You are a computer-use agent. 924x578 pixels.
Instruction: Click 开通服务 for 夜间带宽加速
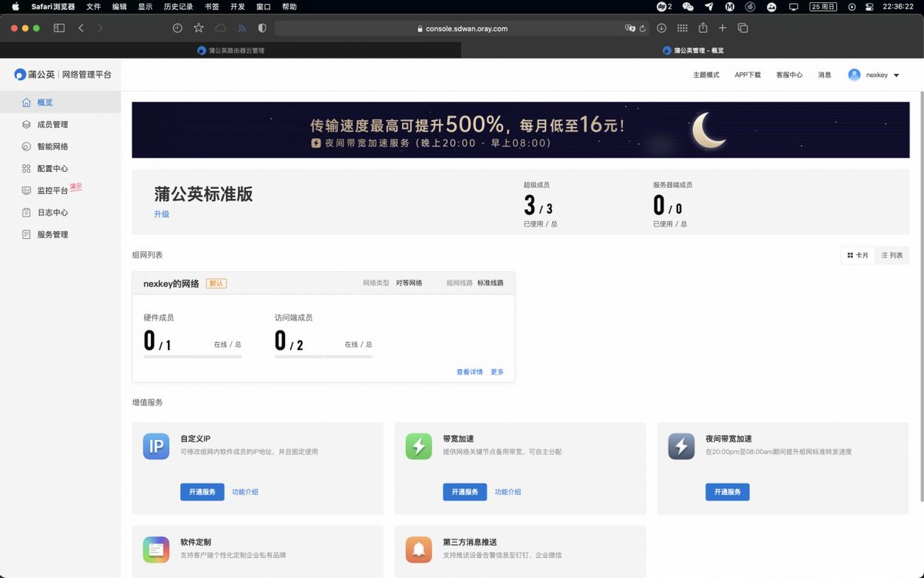[x=728, y=492]
